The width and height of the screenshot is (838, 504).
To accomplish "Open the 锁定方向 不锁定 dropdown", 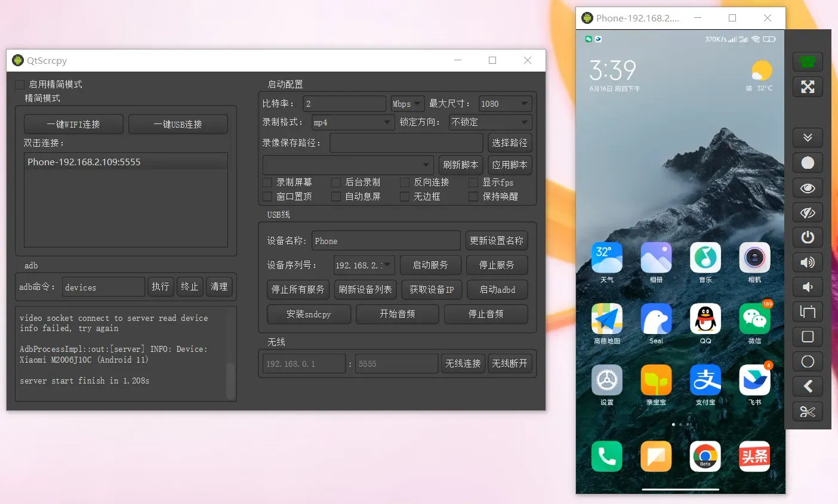I will coord(491,122).
